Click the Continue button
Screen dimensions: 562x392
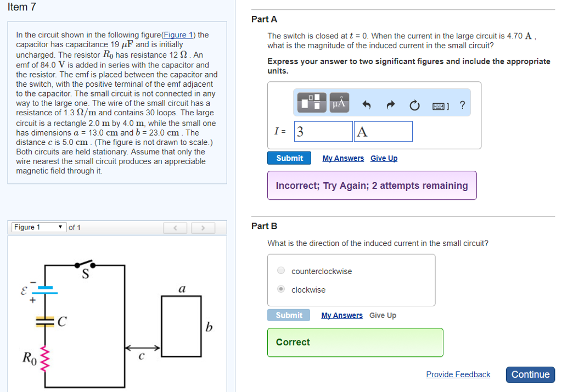pos(530,374)
